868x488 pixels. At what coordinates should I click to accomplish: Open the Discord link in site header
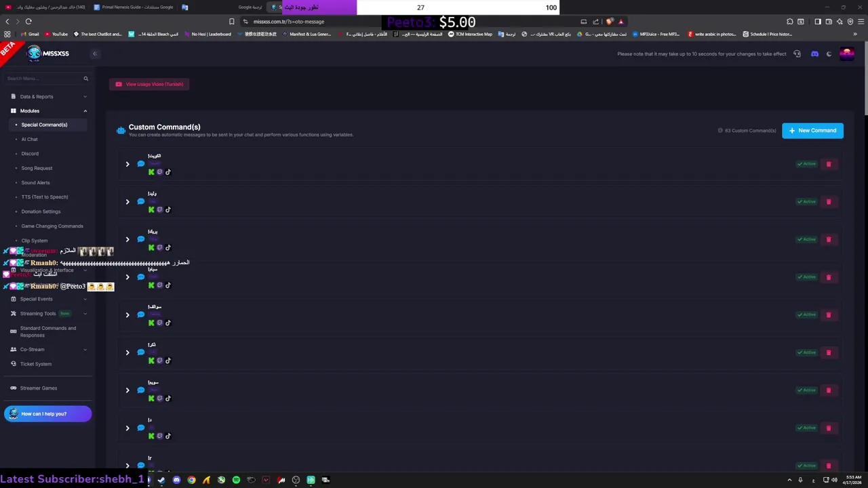pos(814,54)
